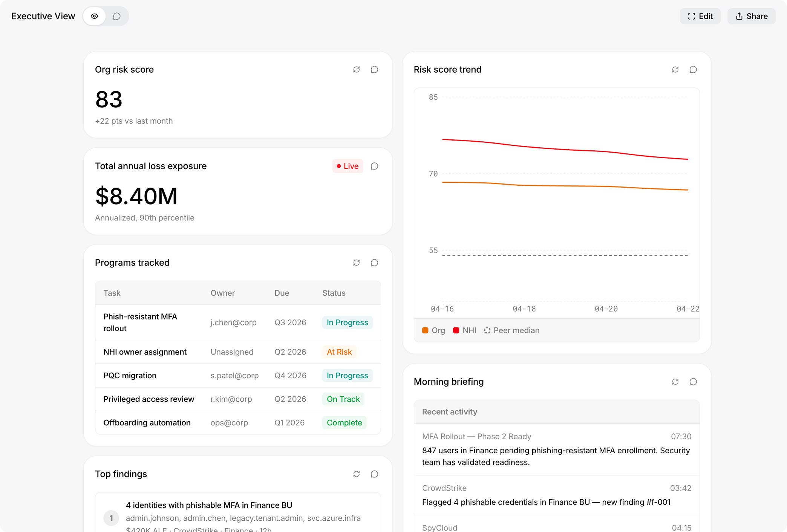Toggle the Peer median legend marker
Viewport: 787px width, 532px height.
487,330
